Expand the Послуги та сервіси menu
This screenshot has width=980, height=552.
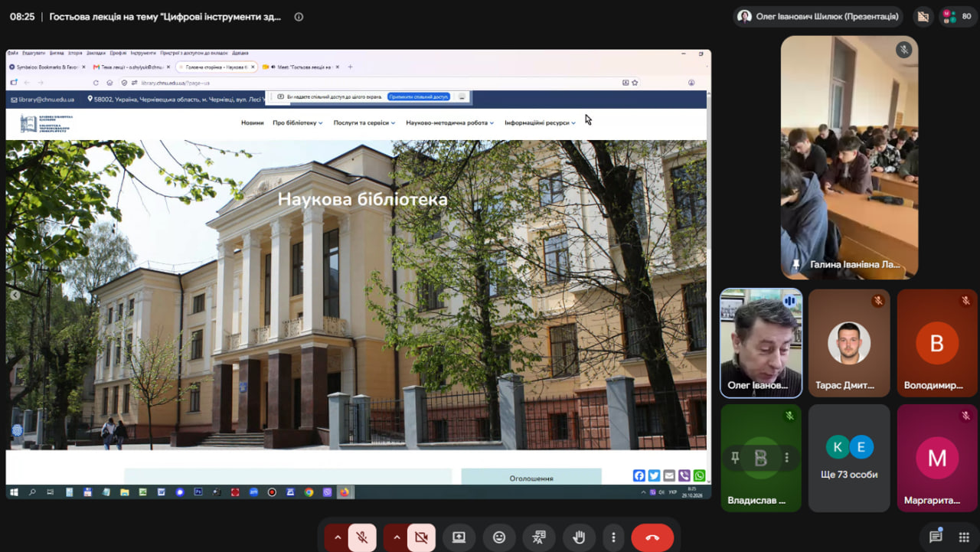(364, 122)
